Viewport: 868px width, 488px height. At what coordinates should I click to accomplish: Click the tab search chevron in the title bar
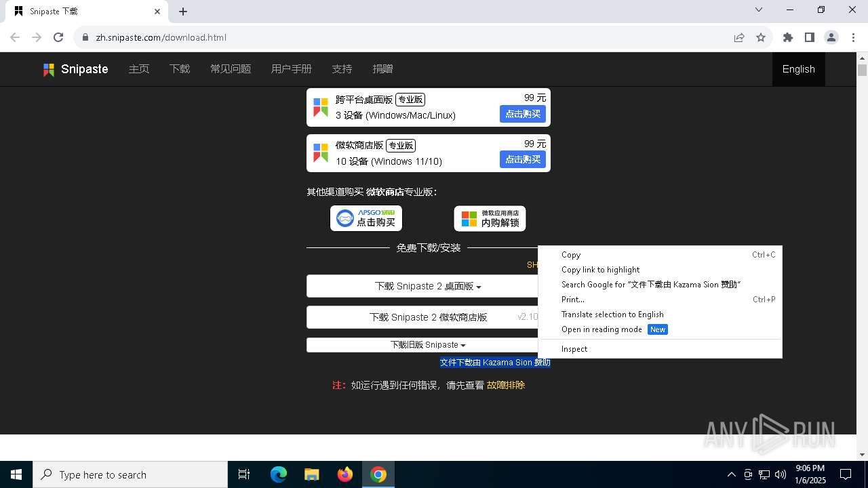click(x=759, y=9)
